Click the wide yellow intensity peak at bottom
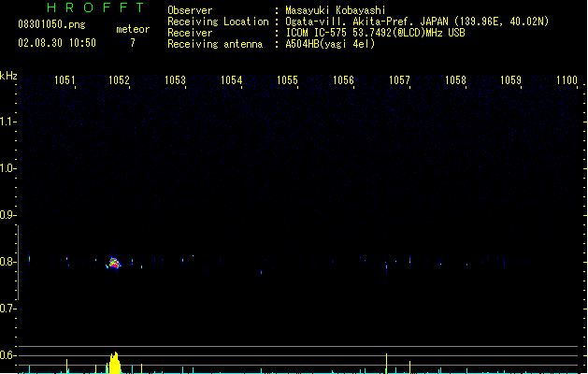The width and height of the screenshot is (588, 374). tap(115, 363)
